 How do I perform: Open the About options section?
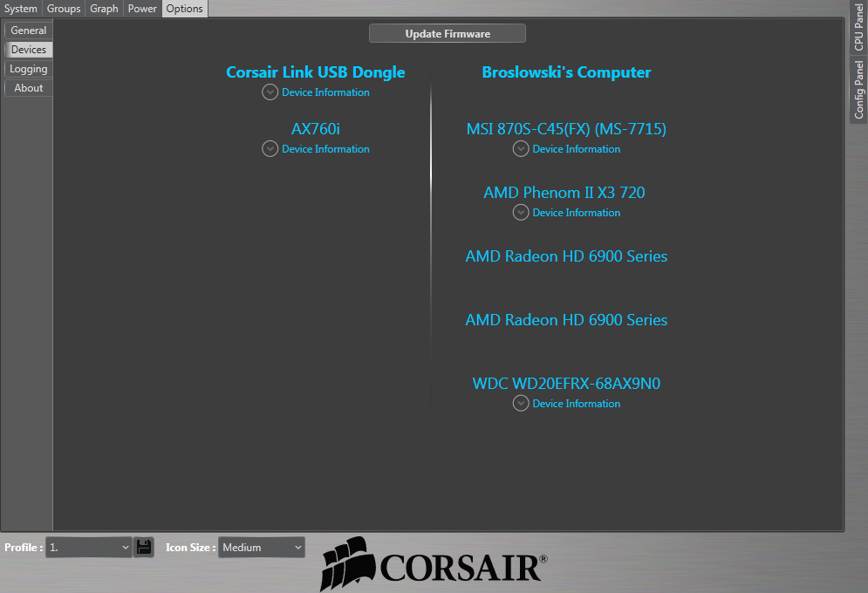click(x=28, y=88)
